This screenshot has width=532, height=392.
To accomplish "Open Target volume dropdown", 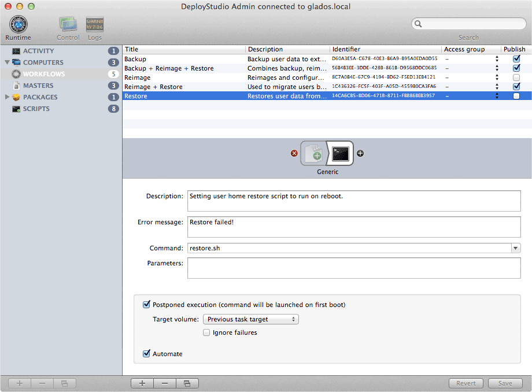I will coord(251,319).
